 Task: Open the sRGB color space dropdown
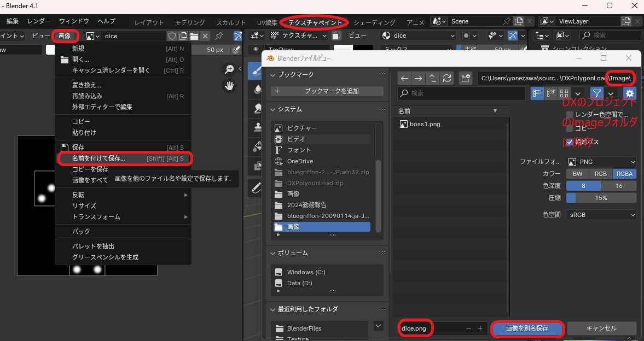pos(601,215)
